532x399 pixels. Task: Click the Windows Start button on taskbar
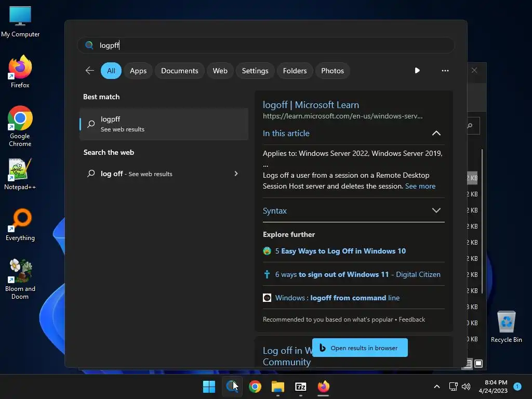coord(209,387)
